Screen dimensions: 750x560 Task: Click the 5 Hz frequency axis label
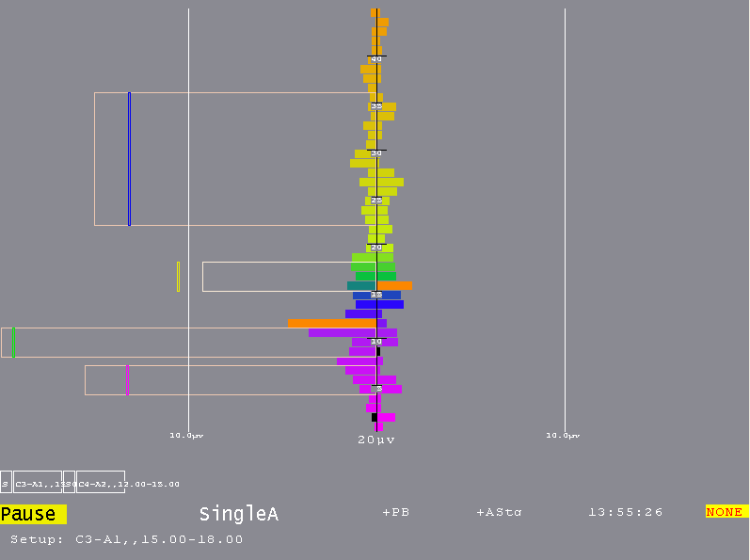[x=378, y=388]
